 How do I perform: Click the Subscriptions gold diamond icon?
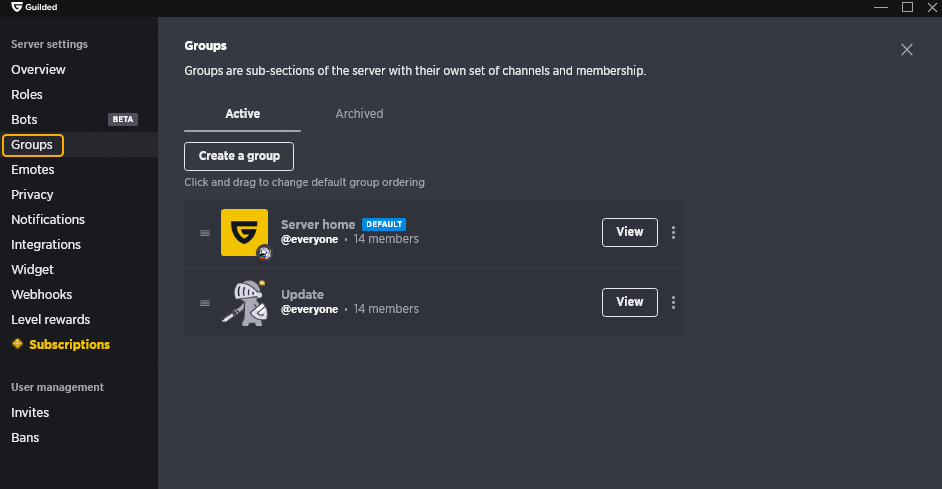point(17,344)
